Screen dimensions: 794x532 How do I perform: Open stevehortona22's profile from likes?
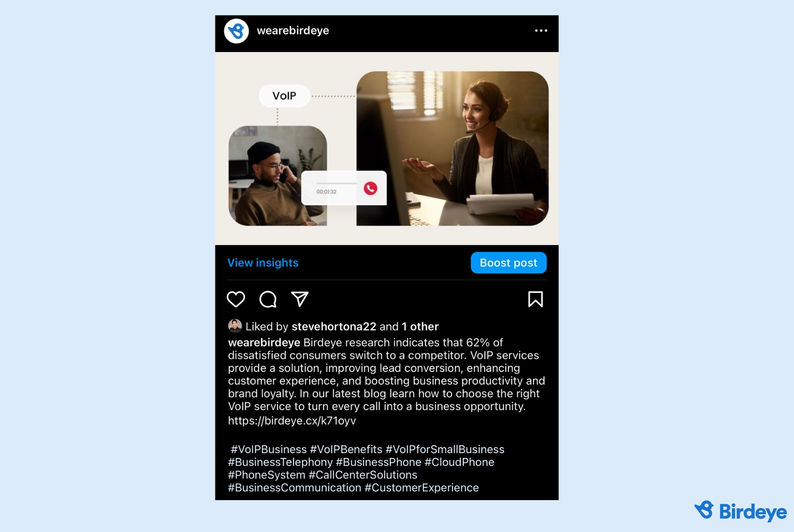click(334, 327)
